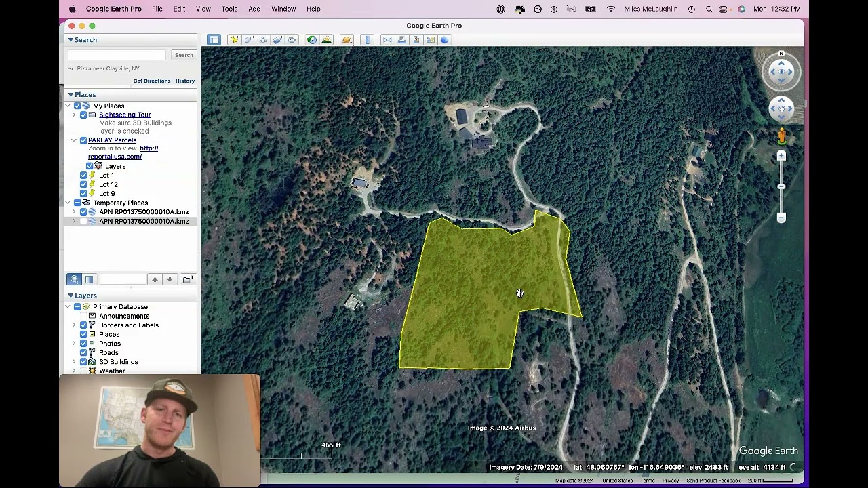Show historical imagery clock icon
This screenshot has height=488, width=868.
tap(311, 40)
